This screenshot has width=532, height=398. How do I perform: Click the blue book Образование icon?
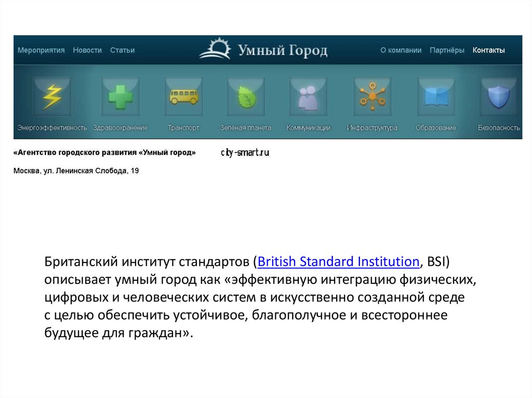(436, 97)
